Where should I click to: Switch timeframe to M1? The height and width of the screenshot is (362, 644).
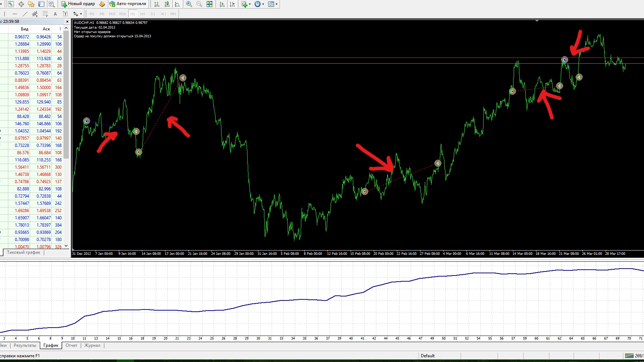pyautogui.click(x=92, y=14)
